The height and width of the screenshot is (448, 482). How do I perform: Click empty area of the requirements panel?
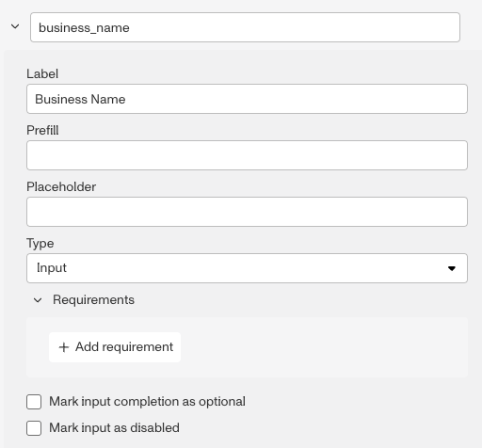click(323, 347)
